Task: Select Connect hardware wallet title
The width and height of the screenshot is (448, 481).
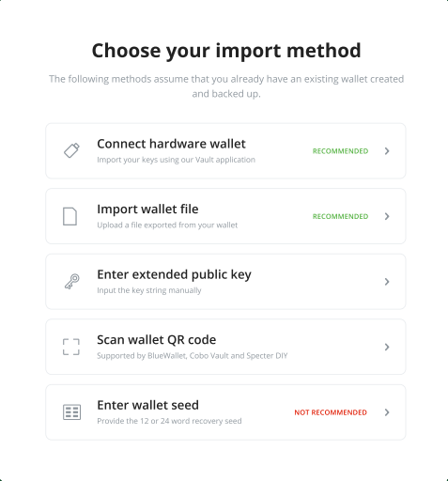Action: 171,144
